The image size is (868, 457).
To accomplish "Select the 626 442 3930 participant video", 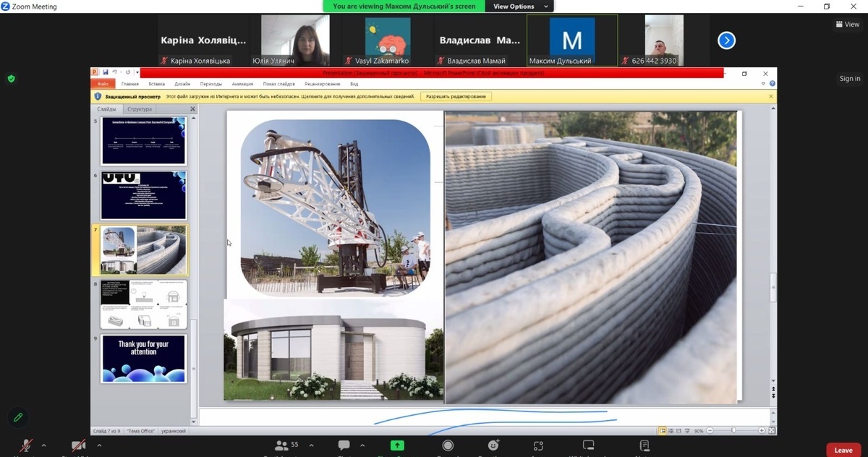I will click(664, 40).
